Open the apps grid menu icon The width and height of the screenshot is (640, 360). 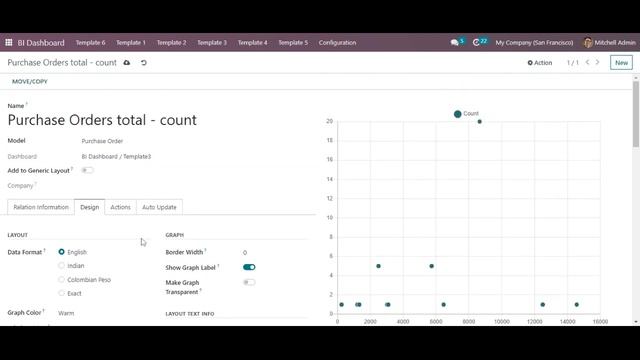click(x=9, y=42)
